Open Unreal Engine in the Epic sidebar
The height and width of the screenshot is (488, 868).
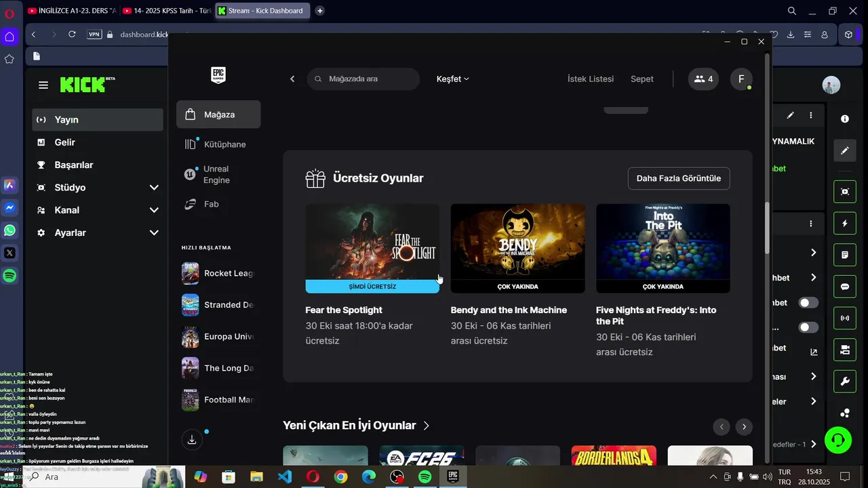218,174
